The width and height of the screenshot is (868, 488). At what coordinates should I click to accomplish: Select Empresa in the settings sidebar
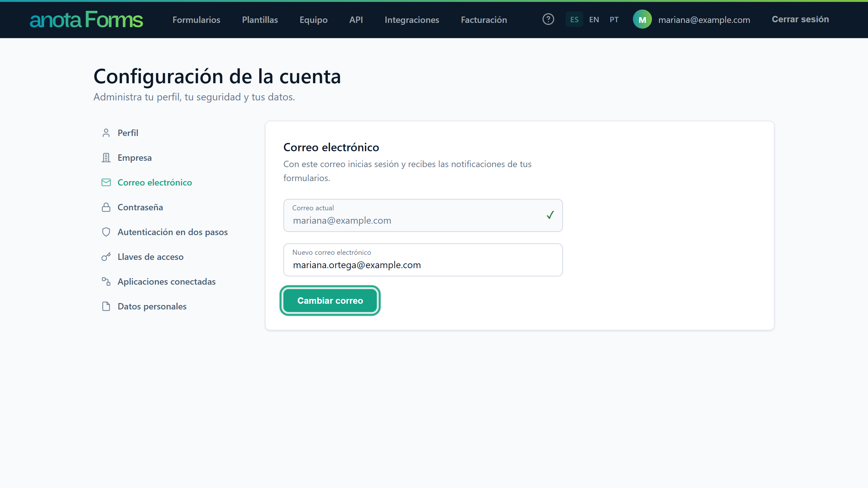(134, 158)
